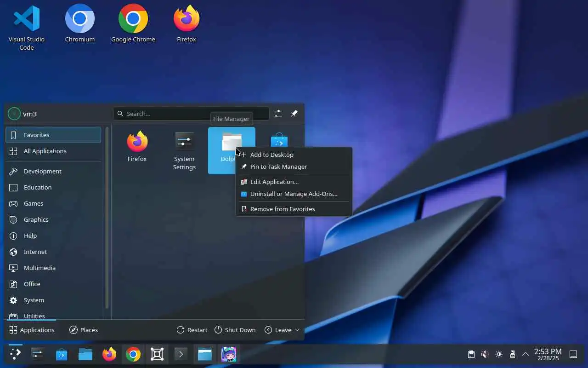Open the terminal arrow icon in taskbar

181,354
